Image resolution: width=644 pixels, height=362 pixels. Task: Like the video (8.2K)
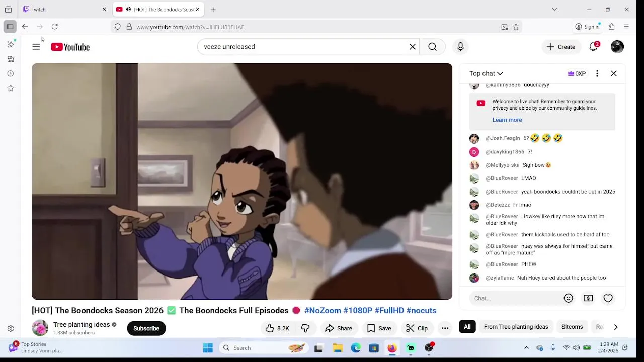[x=277, y=328]
